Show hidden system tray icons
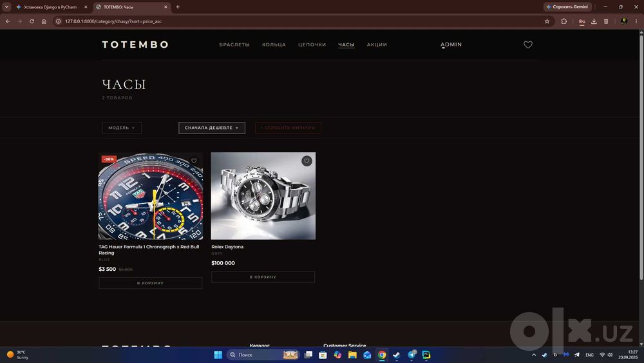 (x=533, y=355)
